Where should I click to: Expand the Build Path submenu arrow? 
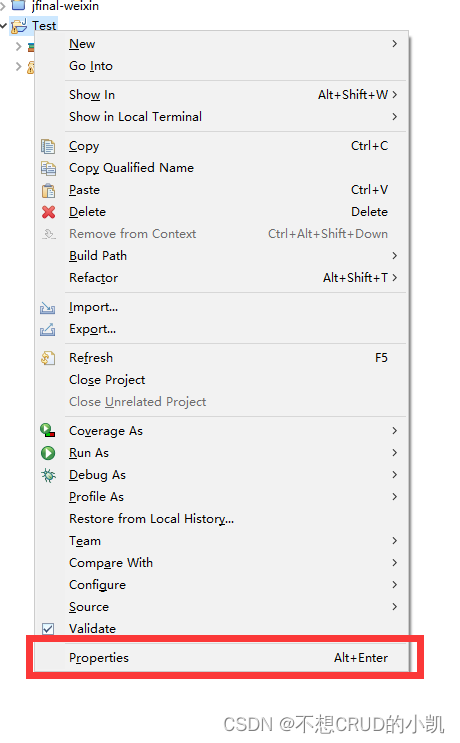395,256
